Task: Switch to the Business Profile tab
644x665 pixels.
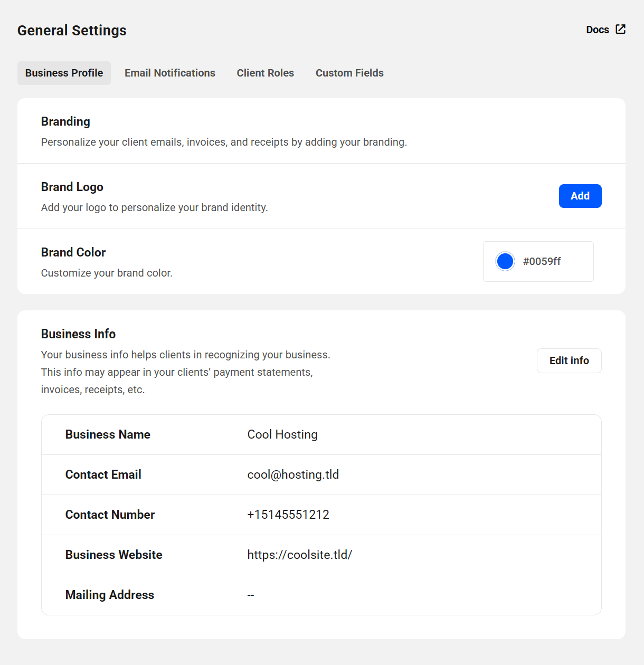Action: pyautogui.click(x=64, y=73)
